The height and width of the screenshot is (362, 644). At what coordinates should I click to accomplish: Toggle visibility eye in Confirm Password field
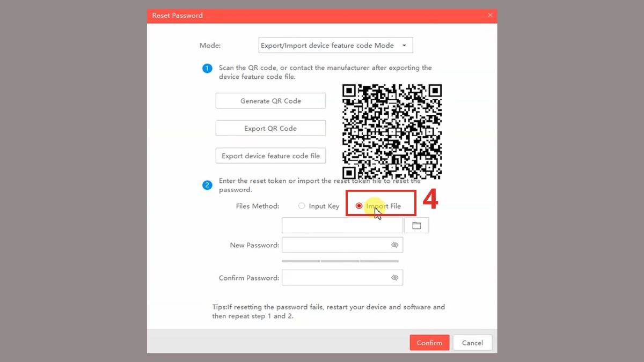tap(395, 278)
